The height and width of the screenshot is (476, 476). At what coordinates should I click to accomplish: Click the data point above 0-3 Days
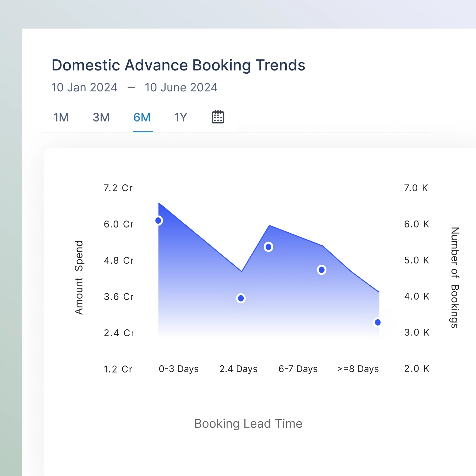pos(158,221)
